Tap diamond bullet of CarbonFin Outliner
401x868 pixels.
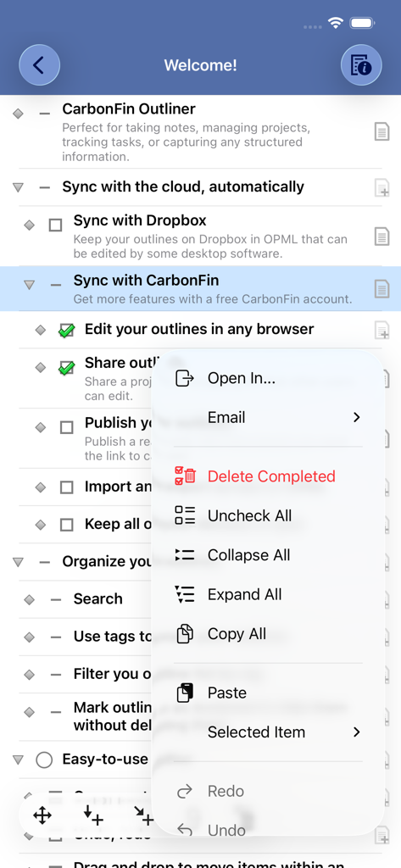pos(19,114)
